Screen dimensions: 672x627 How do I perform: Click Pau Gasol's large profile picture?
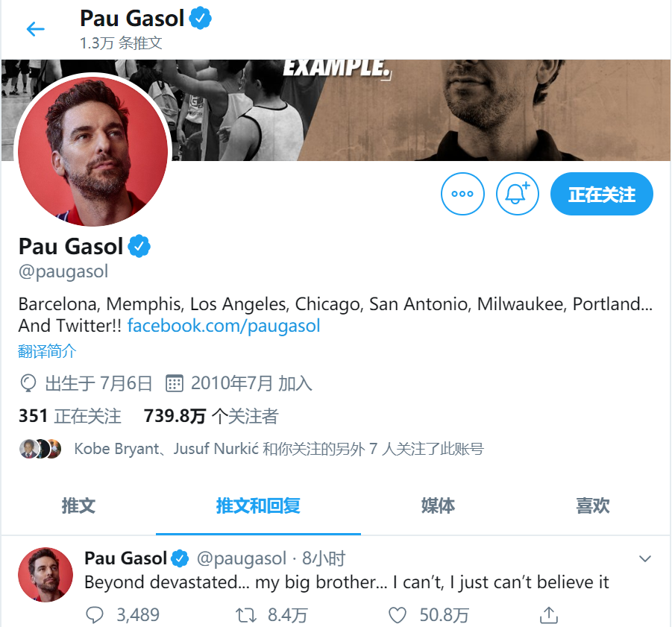(x=93, y=151)
